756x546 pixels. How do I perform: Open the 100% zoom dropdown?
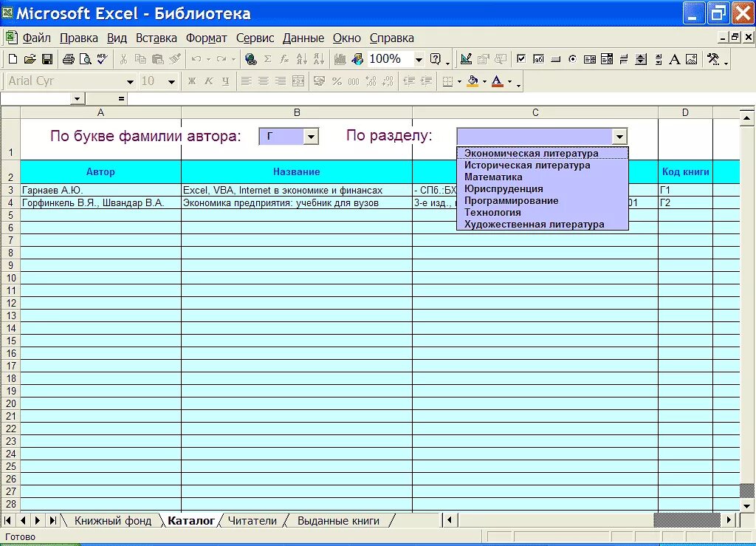pyautogui.click(x=419, y=59)
